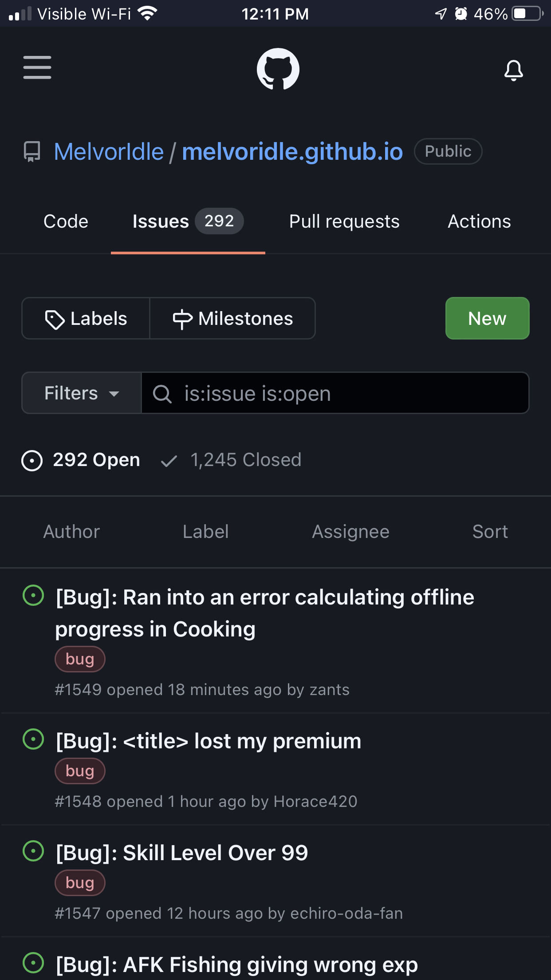
Task: Open the Sort options dropdown
Action: pyautogui.click(x=490, y=531)
